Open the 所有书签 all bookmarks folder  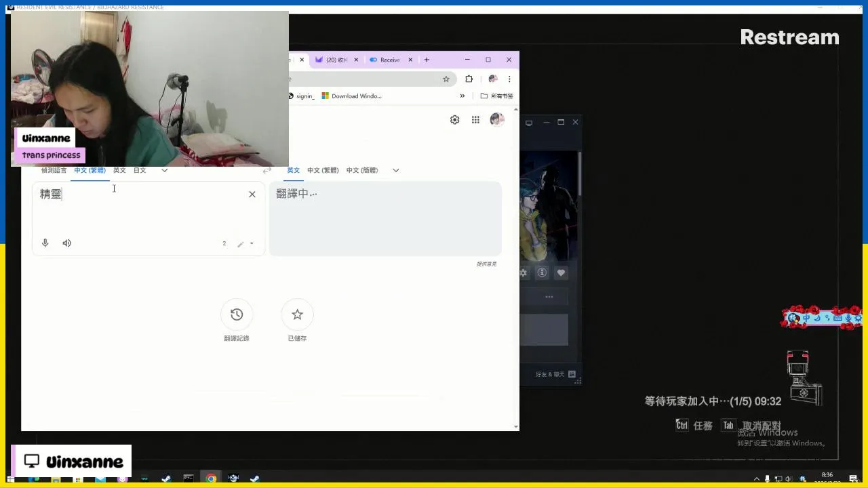(x=497, y=96)
